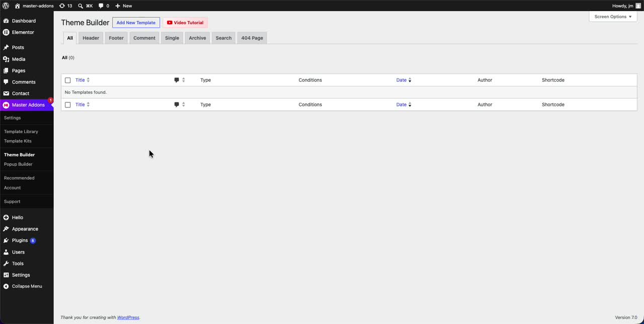
Task: Open the master-addons site home icon
Action: [18, 6]
